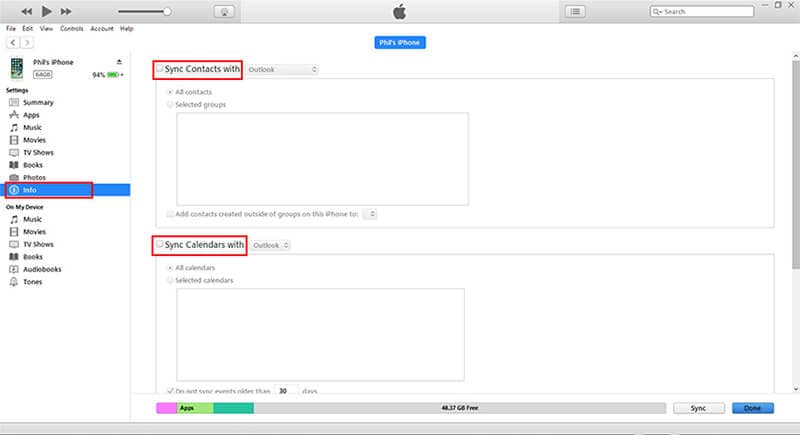Viewport: 800px width, 435px height.
Task: Open the Help menu
Action: [x=127, y=29]
